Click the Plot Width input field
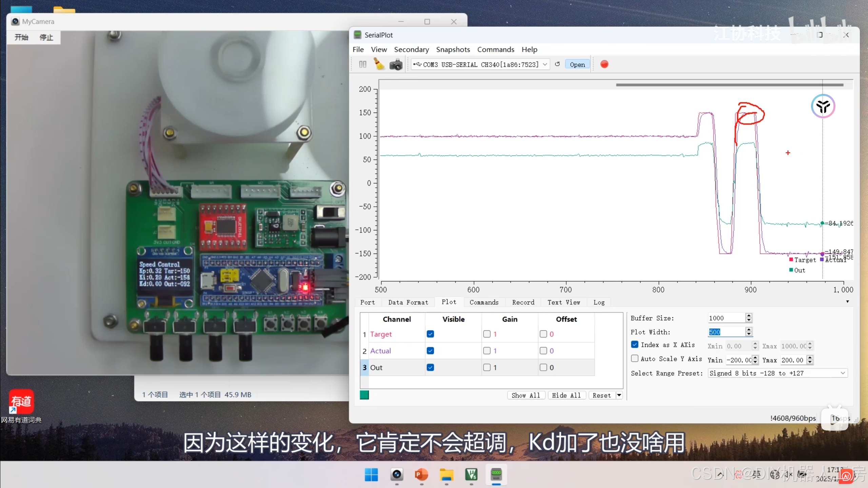Viewport: 868px width, 488px height. pos(726,332)
